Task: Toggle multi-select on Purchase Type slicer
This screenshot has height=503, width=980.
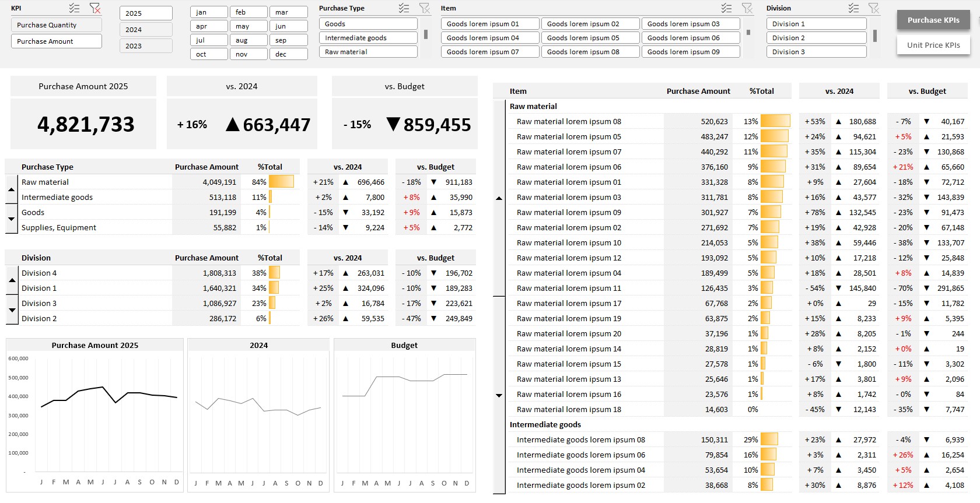Action: pos(404,8)
